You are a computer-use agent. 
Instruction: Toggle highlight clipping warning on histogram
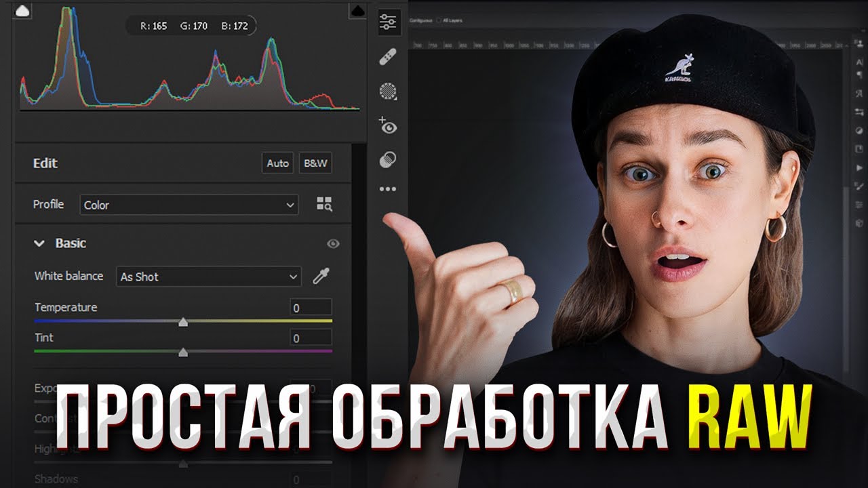357,10
